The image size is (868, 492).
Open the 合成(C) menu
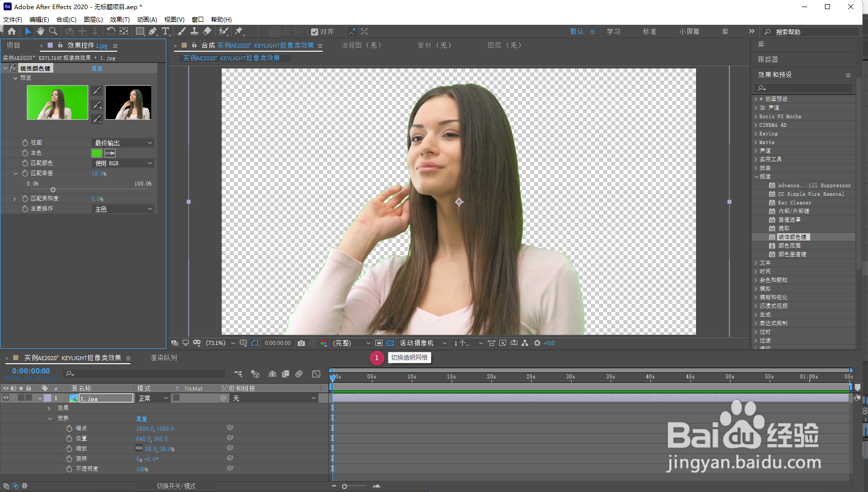[66, 19]
